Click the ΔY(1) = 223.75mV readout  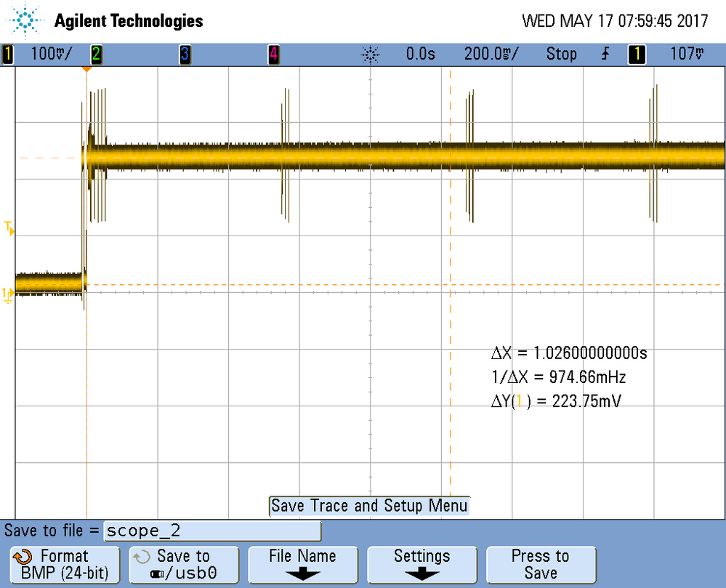point(556,401)
